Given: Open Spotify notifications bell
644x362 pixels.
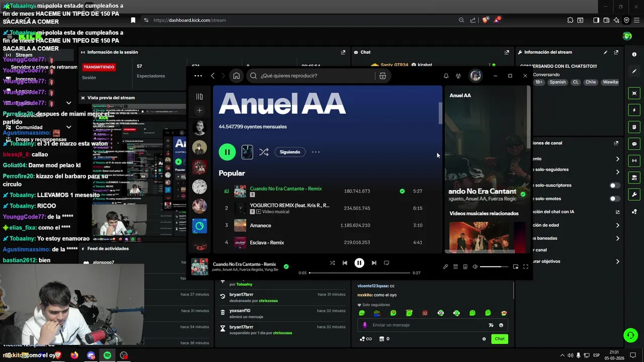Looking at the screenshot, I should (x=446, y=76).
